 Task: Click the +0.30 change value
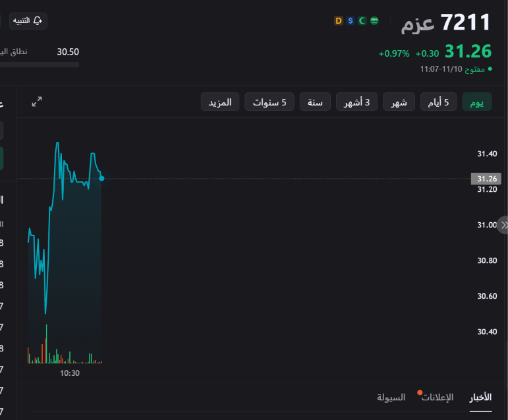427,53
